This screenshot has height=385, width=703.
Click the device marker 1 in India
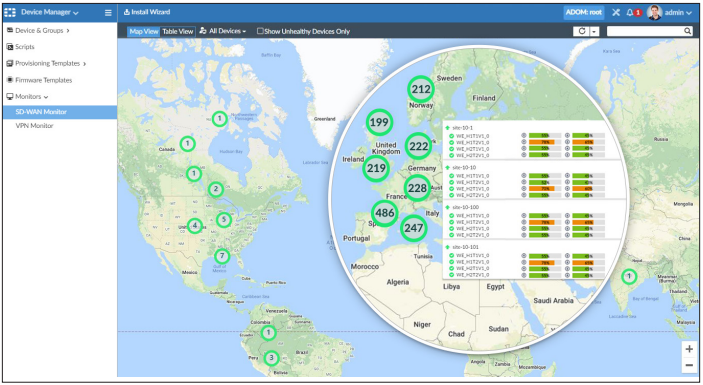click(629, 276)
